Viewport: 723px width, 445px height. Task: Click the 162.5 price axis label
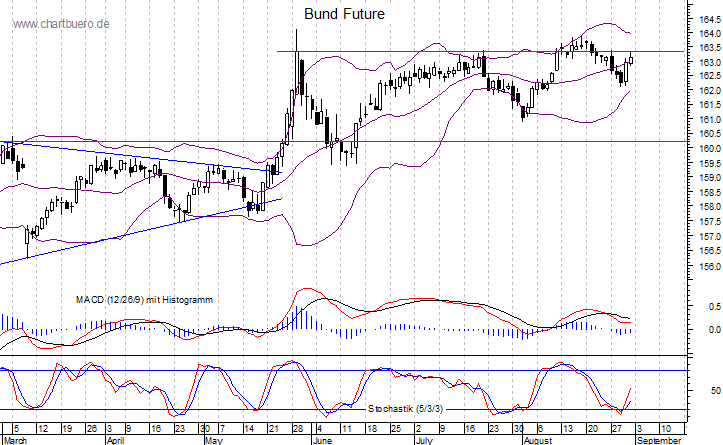tap(710, 76)
